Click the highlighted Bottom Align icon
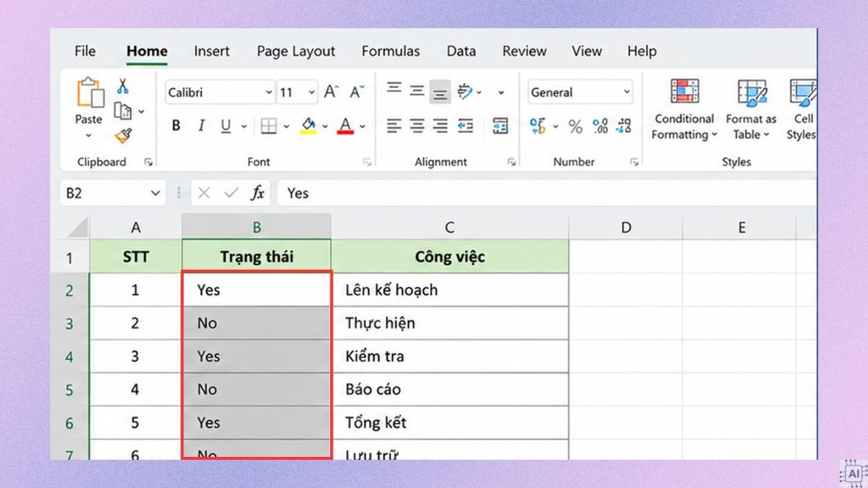The width and height of the screenshot is (868, 488). point(440,92)
